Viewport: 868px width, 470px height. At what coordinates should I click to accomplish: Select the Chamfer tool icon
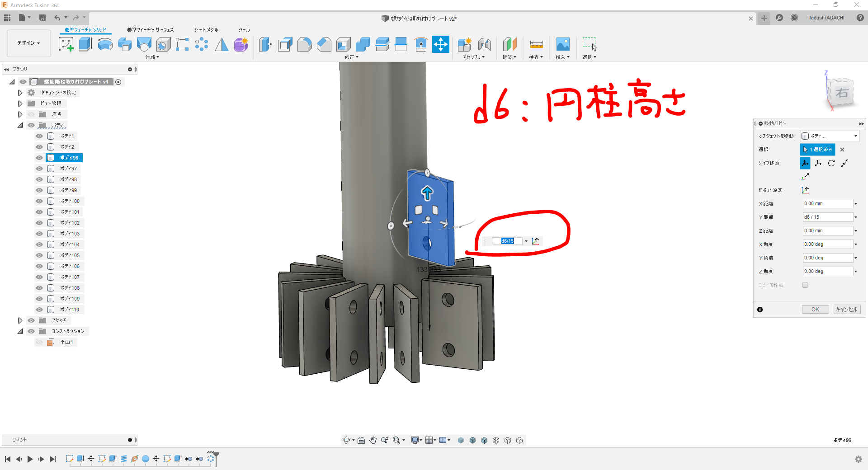coord(324,44)
